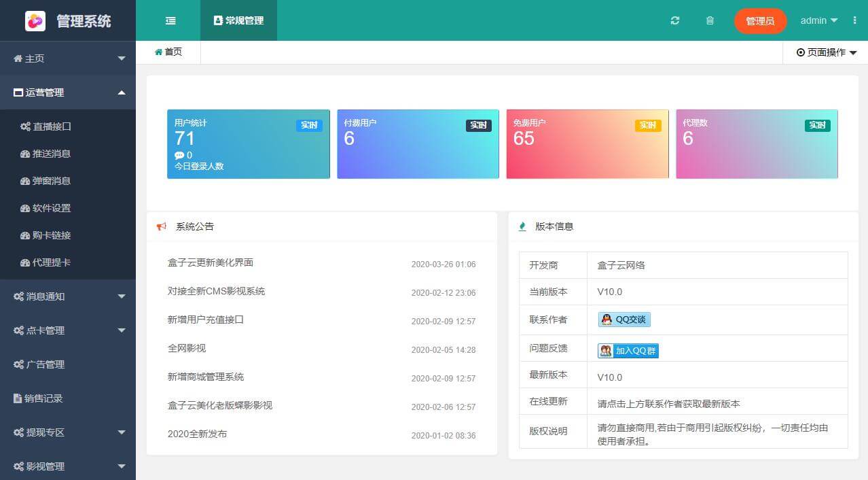
Task: Click the 系统公告 megaphone icon
Action: (x=162, y=226)
